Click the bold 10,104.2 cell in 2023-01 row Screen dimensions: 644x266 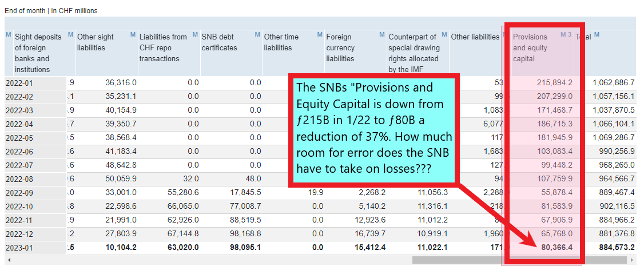(121, 247)
